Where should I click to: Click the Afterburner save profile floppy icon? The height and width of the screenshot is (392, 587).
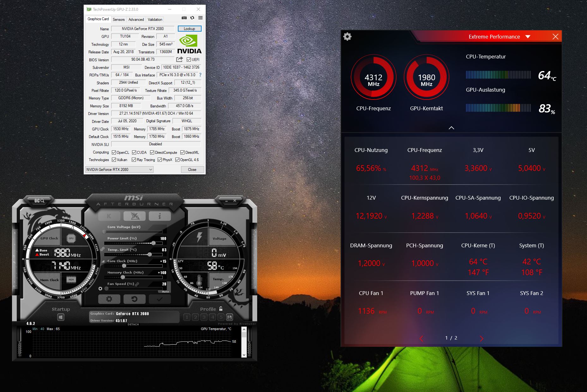pos(230,317)
